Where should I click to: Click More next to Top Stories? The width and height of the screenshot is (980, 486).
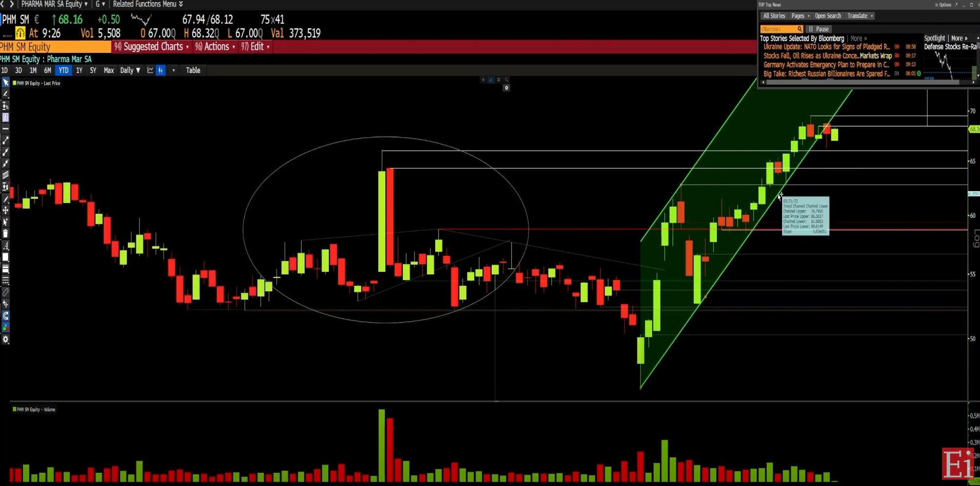tap(858, 38)
